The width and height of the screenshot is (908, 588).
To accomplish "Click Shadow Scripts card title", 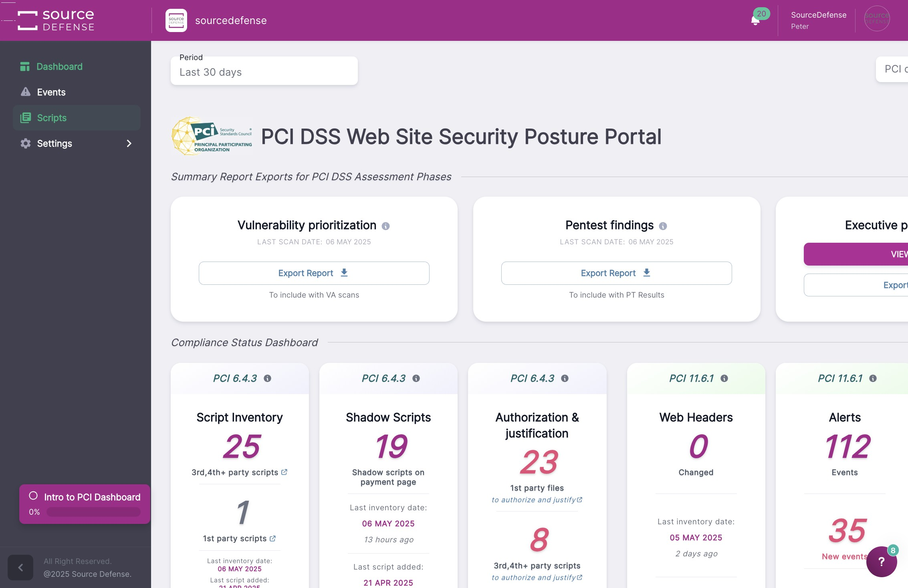I will point(388,417).
